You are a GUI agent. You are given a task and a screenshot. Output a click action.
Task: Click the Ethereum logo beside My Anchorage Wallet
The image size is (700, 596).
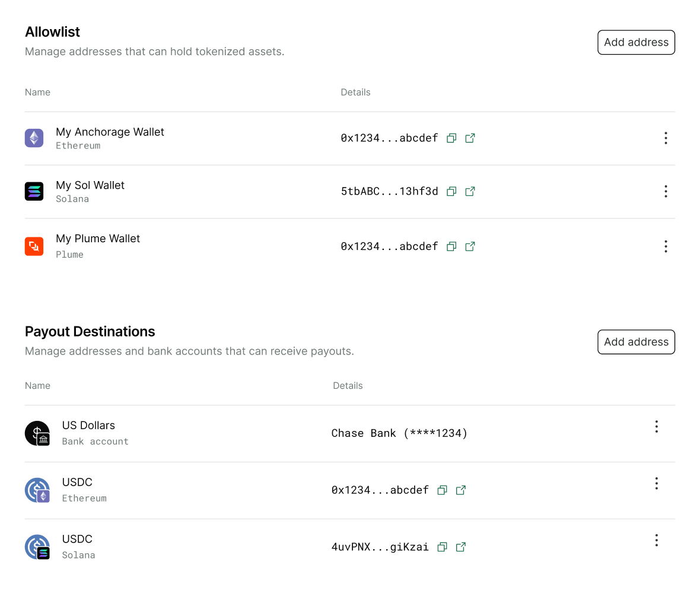pos(34,138)
